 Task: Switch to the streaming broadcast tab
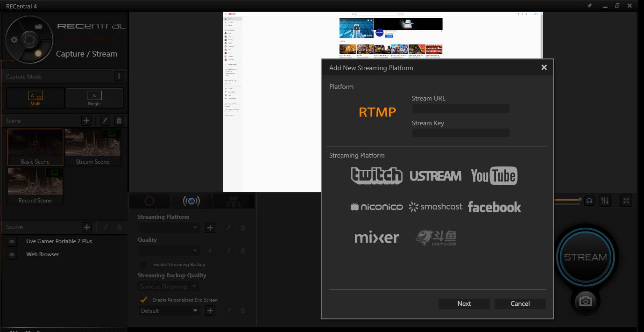(191, 201)
